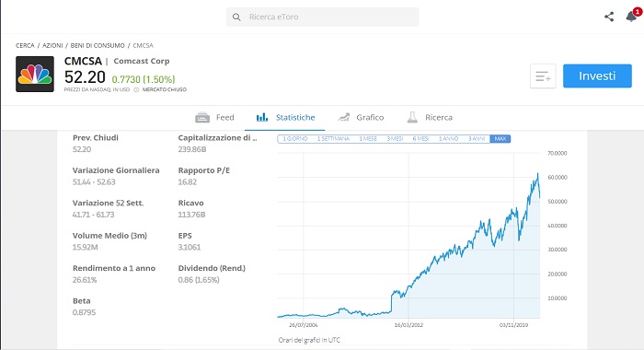Click Volume Medio value 15.92M

click(85, 247)
